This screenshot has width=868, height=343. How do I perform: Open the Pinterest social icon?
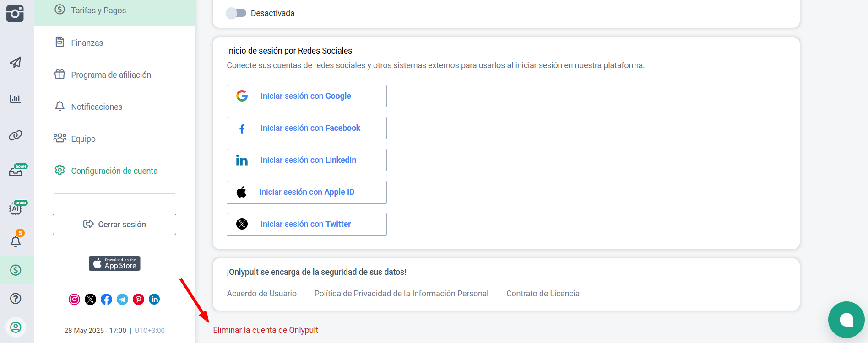[138, 299]
